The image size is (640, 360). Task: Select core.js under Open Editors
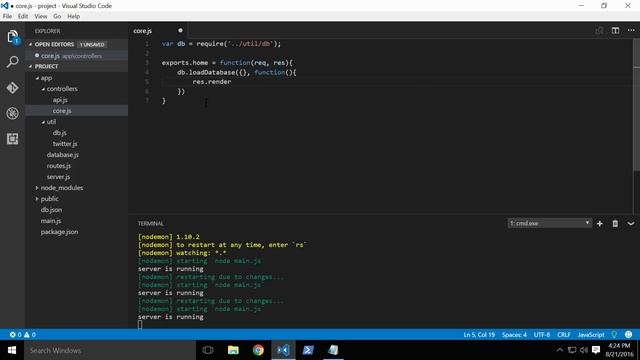pos(77,56)
